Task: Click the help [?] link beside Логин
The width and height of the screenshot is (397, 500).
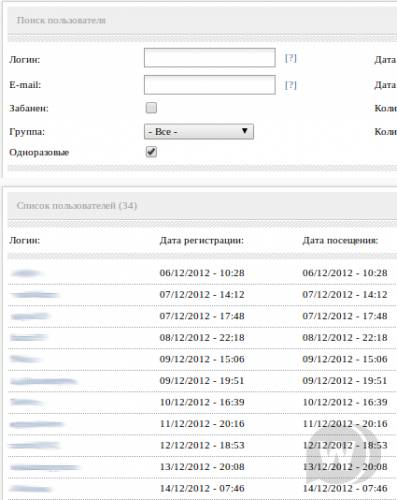Action: pyautogui.click(x=291, y=58)
